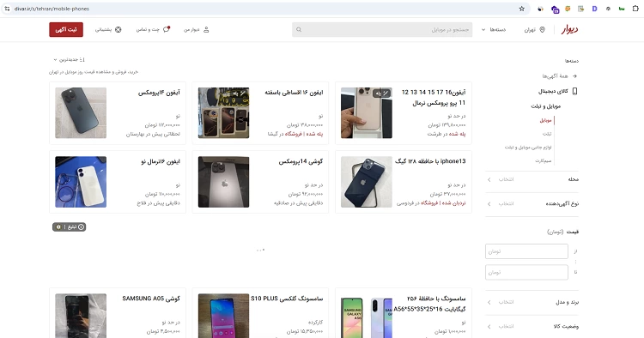Image resolution: width=644 pixels, height=338 pixels.
Task: Click the iPhone 13 with case thumbnail
Action: tap(367, 182)
